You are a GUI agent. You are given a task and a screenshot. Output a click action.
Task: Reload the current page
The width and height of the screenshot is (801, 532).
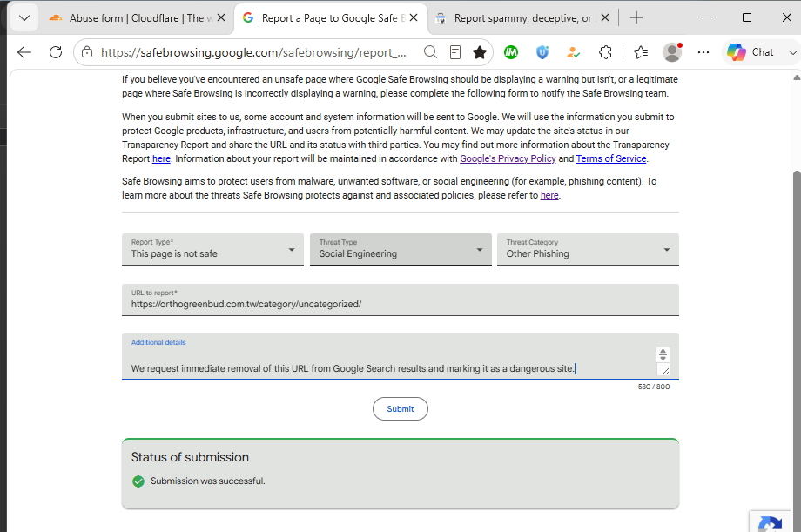point(56,52)
